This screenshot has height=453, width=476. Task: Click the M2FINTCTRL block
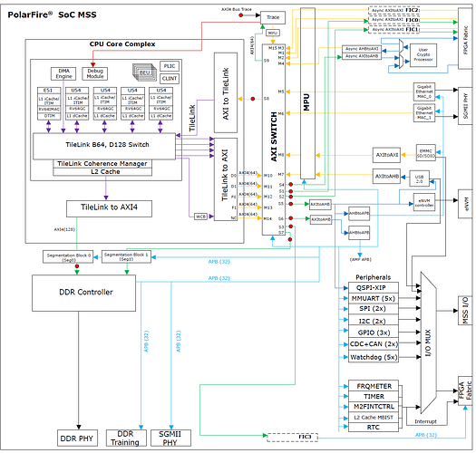point(373,407)
